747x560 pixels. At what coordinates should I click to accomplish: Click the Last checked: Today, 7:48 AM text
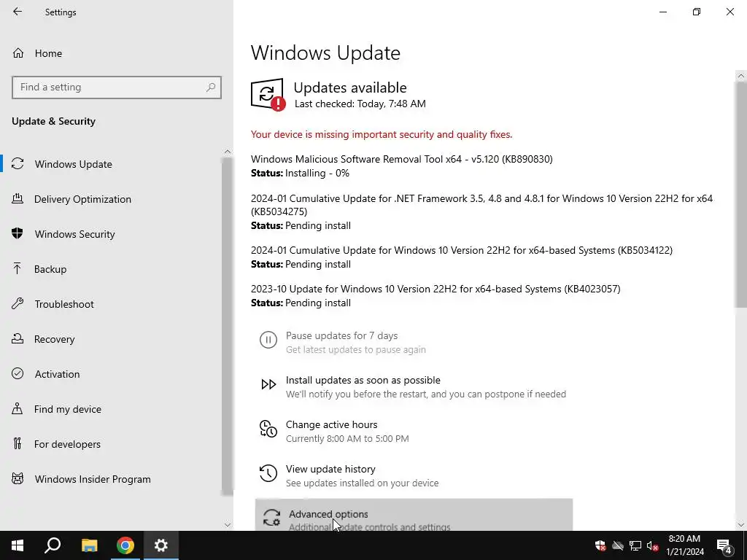[360, 104]
